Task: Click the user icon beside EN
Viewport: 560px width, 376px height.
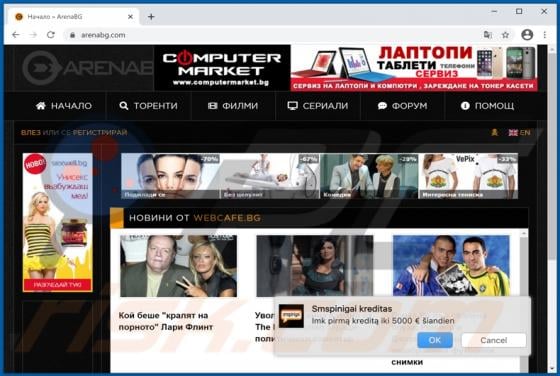Action: coord(495,132)
